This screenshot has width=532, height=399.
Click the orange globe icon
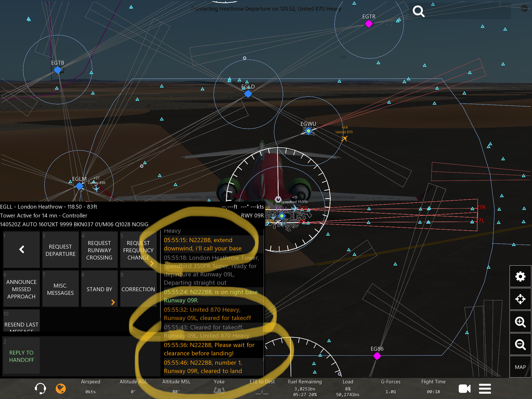[61, 389]
